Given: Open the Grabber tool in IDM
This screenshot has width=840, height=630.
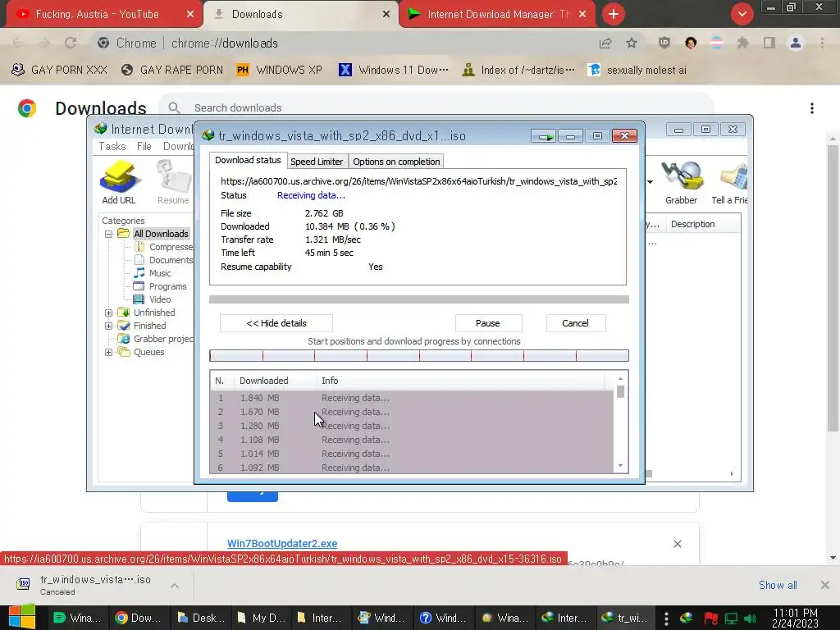Looking at the screenshot, I should [x=681, y=182].
